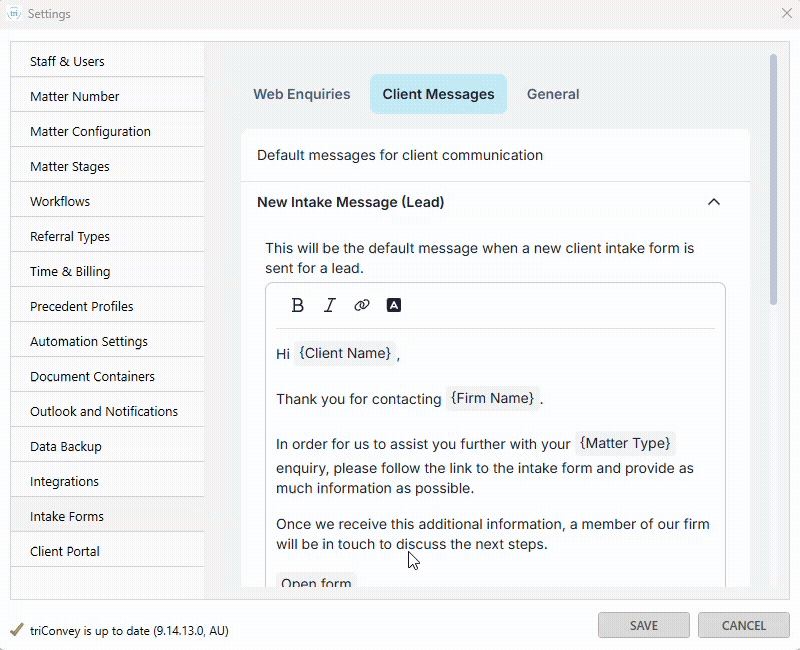Screen dimensions: 800x650
Task: Click the {Client Name} placeholder tag
Action: (x=345, y=353)
